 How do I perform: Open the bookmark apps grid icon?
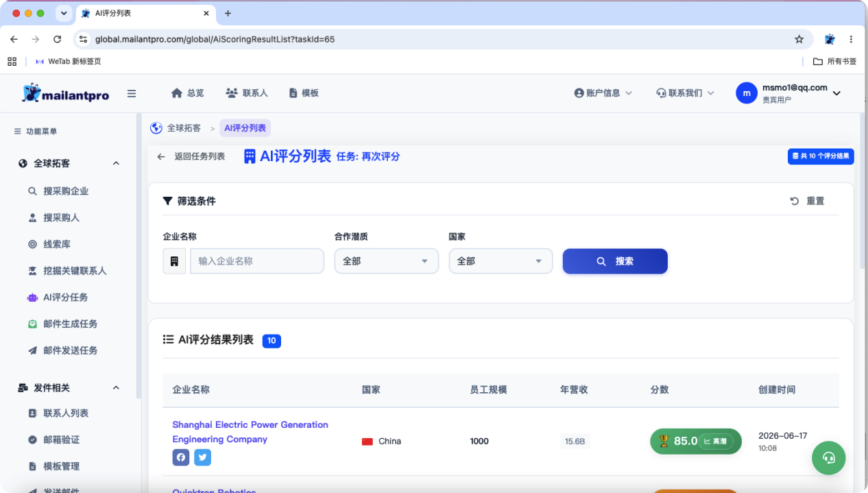pyautogui.click(x=12, y=61)
